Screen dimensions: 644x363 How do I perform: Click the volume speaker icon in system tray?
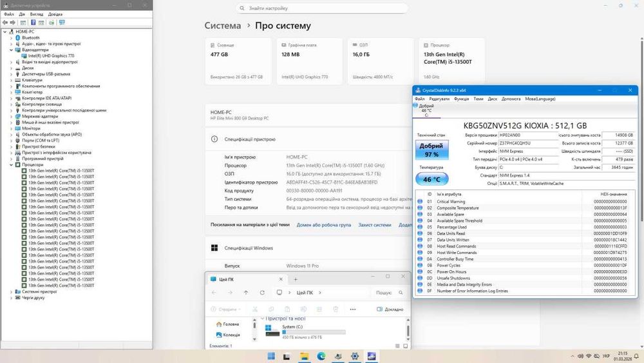coord(580,356)
